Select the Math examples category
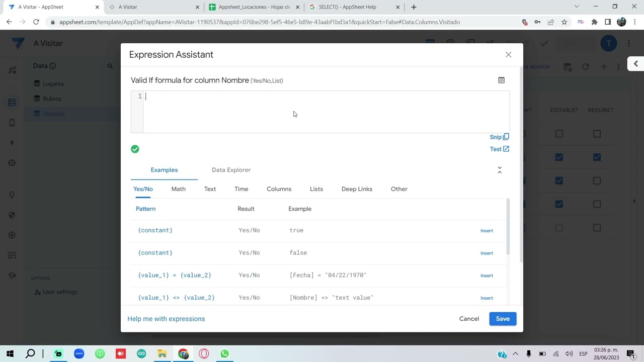The image size is (644, 362). point(178,189)
